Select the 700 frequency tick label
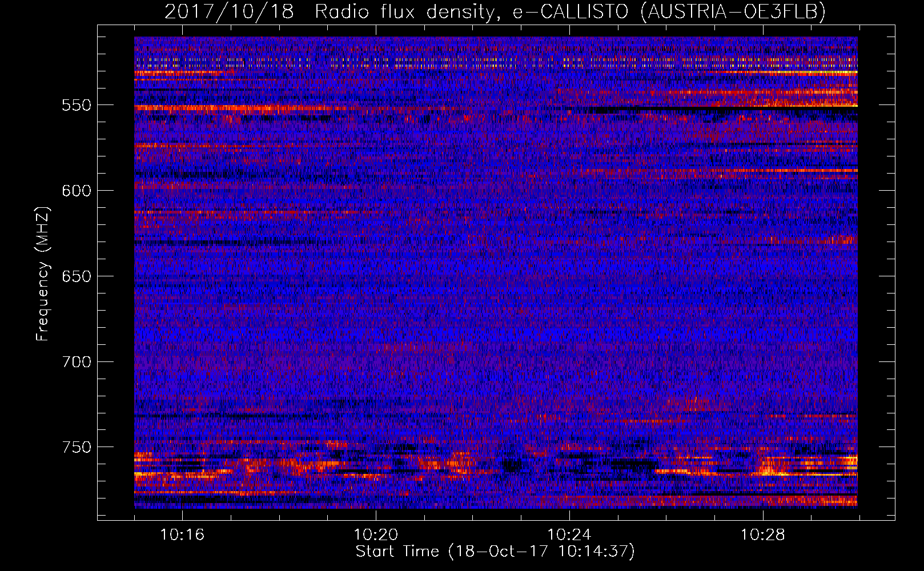Screen dimensions: 924x571 [77, 362]
